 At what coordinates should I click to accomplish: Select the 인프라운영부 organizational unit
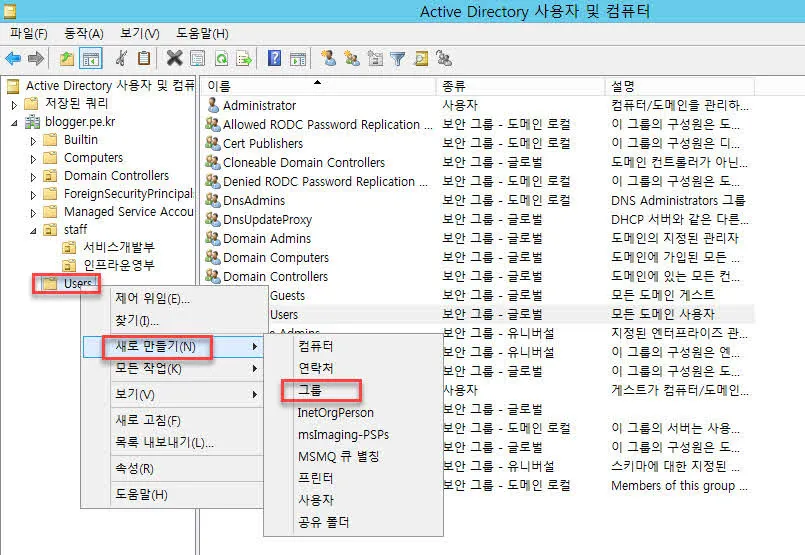pyautogui.click(x=119, y=265)
